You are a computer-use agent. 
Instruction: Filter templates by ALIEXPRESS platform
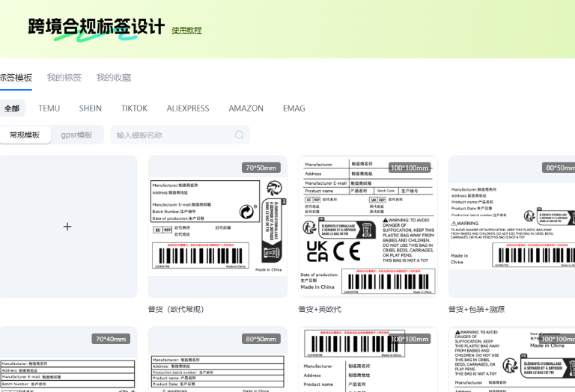tap(188, 108)
